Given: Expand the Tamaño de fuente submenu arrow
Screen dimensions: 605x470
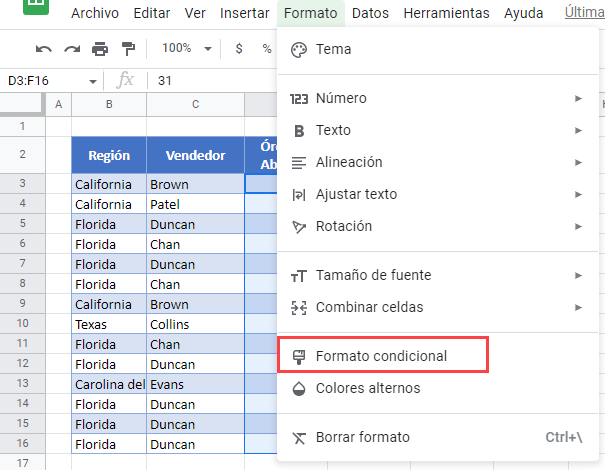Looking at the screenshot, I should (578, 276).
